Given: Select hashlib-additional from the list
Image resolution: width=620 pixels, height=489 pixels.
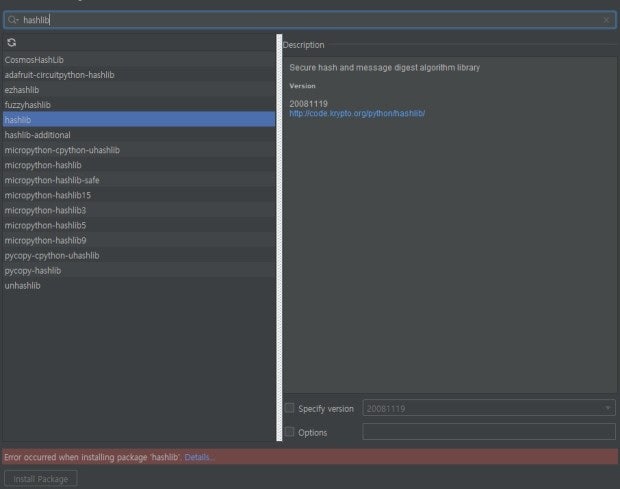Looking at the screenshot, I should [38, 135].
